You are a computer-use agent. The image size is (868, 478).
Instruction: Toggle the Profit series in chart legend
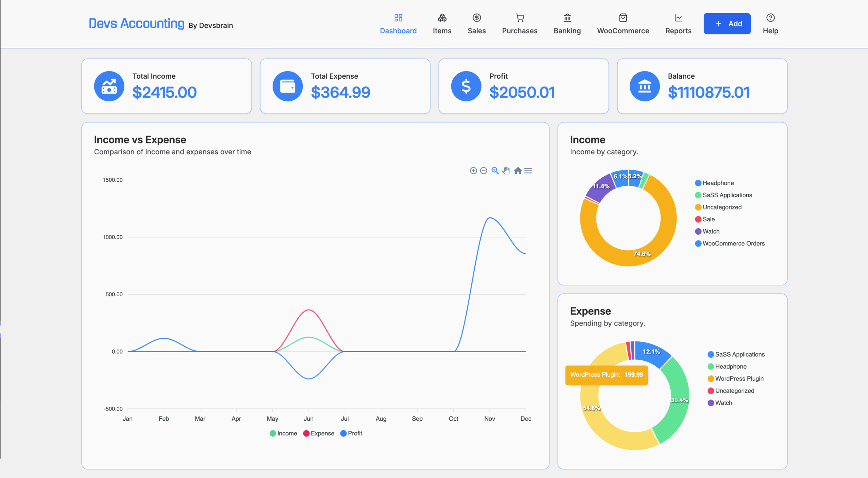(351, 433)
